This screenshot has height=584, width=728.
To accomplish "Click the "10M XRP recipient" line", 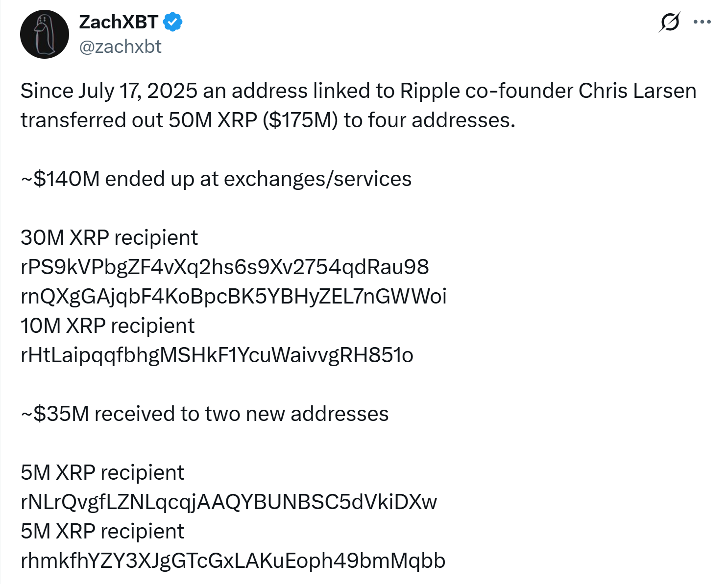I will [x=108, y=326].
